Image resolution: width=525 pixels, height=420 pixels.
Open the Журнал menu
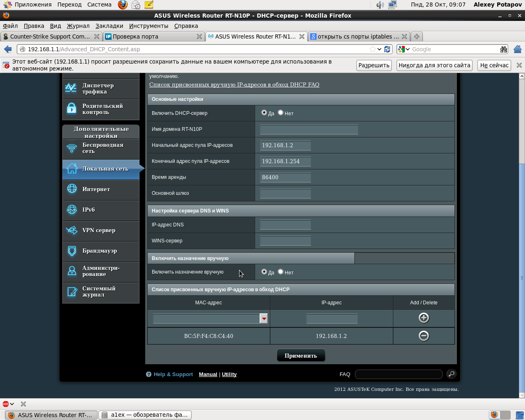[x=78, y=26]
